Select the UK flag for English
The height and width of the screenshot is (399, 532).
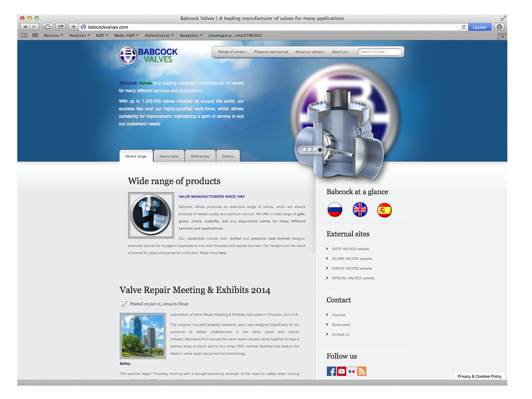[360, 210]
